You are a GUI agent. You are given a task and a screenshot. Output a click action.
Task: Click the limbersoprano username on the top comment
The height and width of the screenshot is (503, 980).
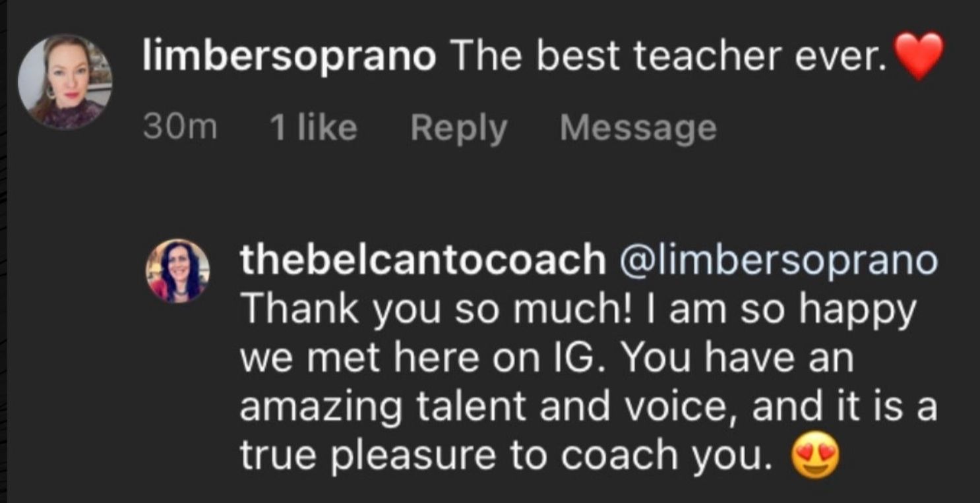click(x=289, y=57)
